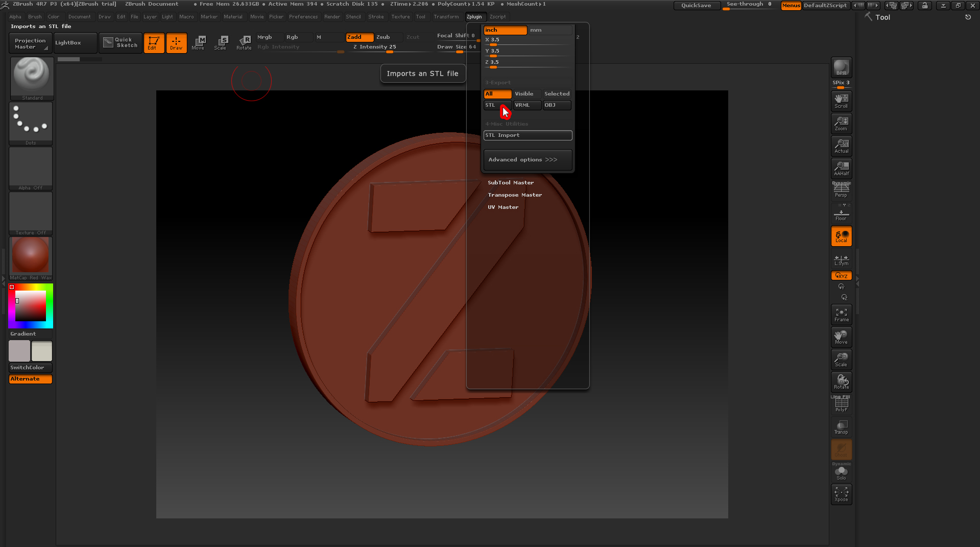Activate the Rotate mode icon in top shelf

244,42
